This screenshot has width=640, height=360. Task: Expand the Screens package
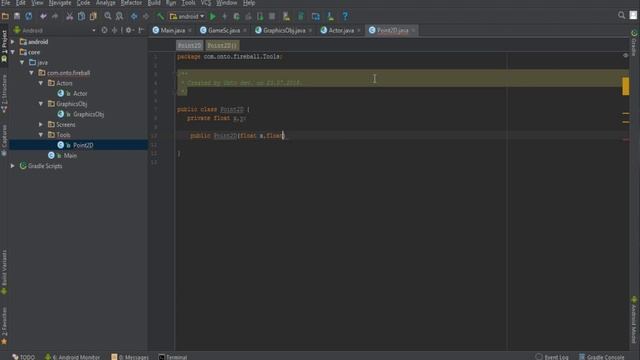(41, 124)
